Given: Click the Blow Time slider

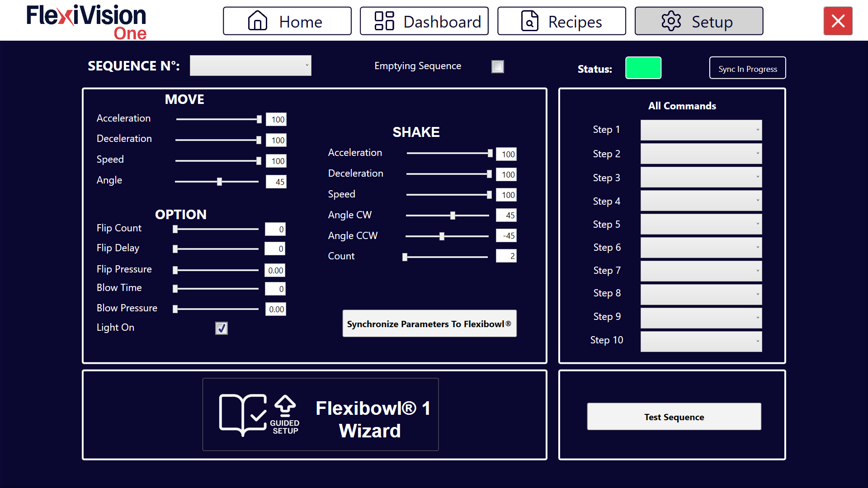Looking at the screenshot, I should click(216, 289).
